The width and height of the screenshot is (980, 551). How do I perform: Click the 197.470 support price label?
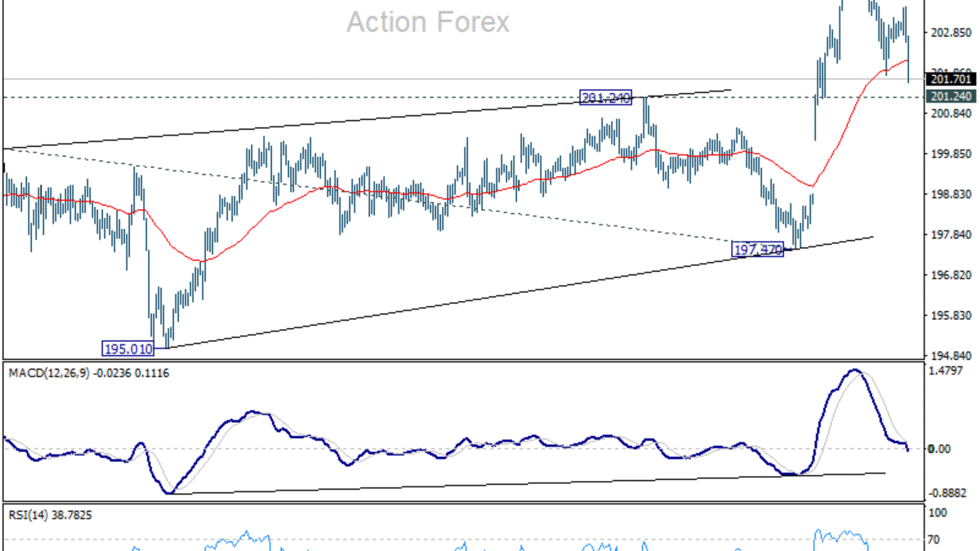759,250
